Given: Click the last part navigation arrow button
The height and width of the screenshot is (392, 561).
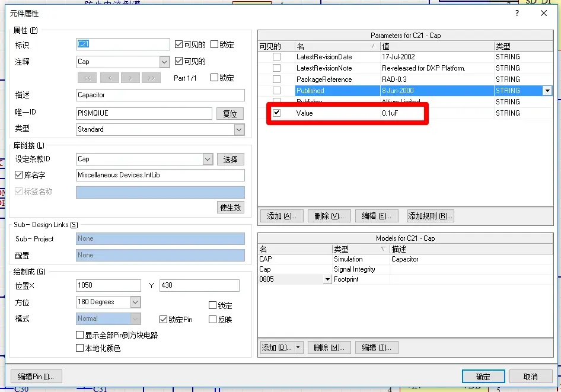Looking at the screenshot, I should coord(151,78).
